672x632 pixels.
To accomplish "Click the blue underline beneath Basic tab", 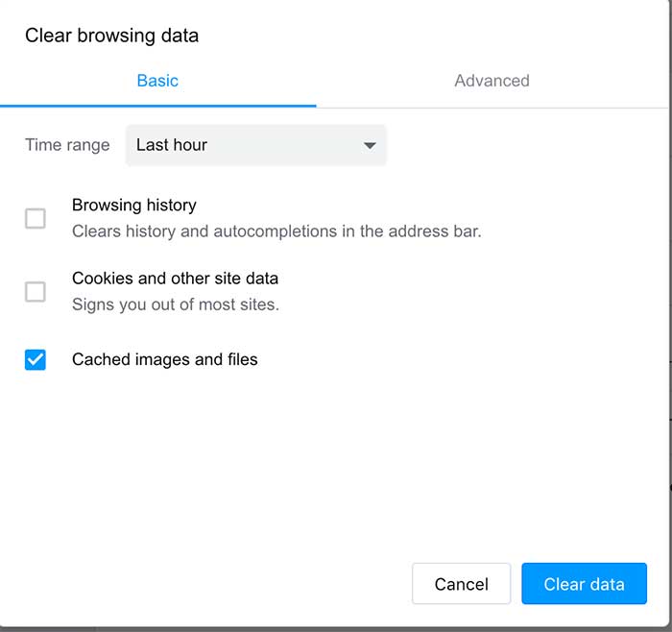I will click(157, 106).
